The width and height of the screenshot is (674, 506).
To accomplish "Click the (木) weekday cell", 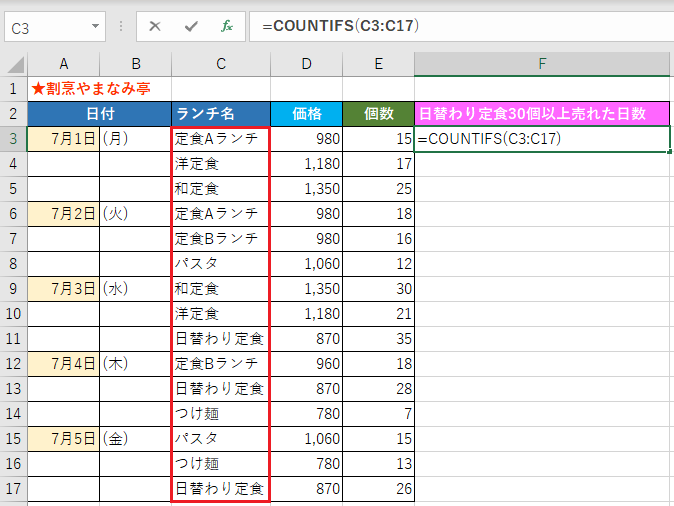I will (x=135, y=364).
